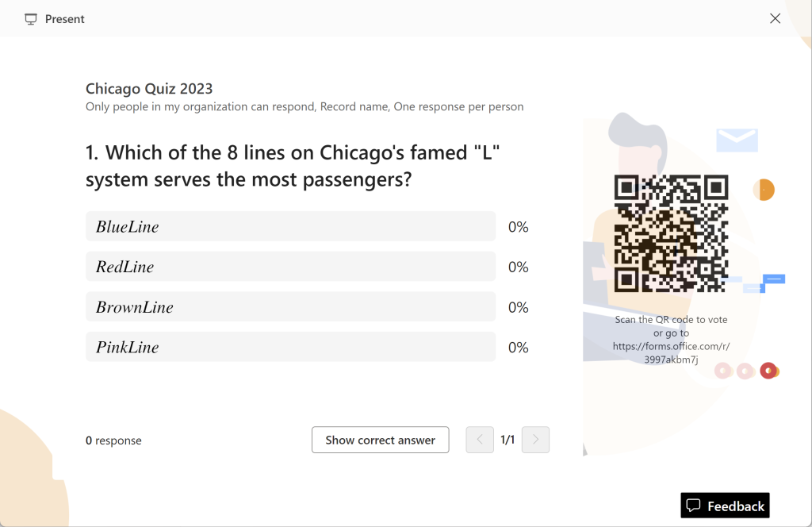This screenshot has width=812, height=527.
Task: Click the BlueLine 0% percentage
Action: (519, 227)
